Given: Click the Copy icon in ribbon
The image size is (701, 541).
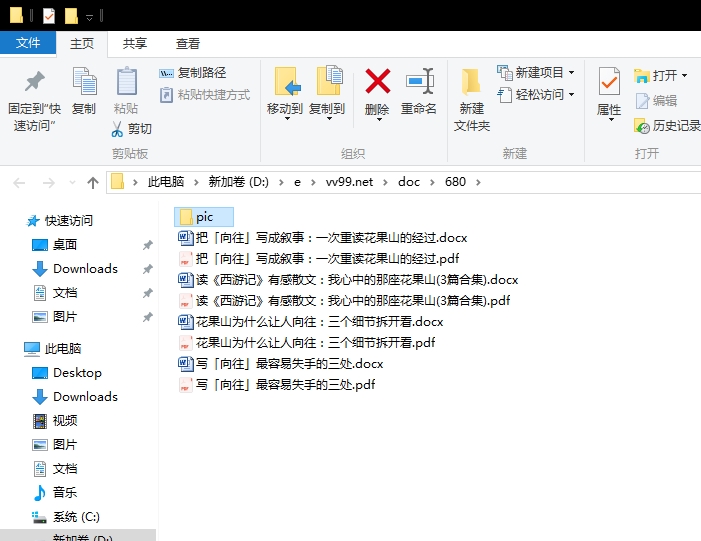Looking at the screenshot, I should coord(84,82).
